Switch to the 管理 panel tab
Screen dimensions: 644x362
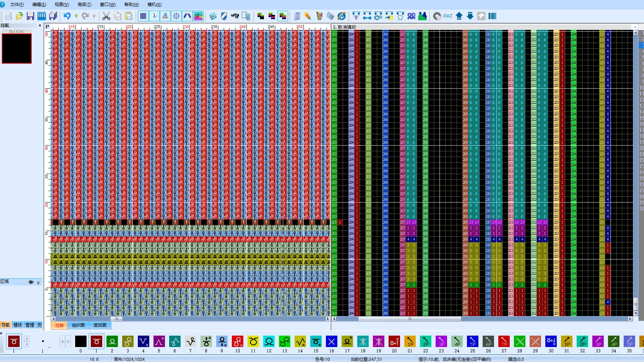[x=30, y=325]
